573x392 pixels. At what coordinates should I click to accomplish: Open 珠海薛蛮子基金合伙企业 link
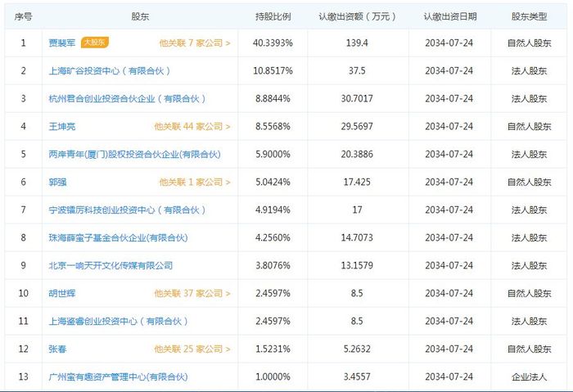point(118,238)
